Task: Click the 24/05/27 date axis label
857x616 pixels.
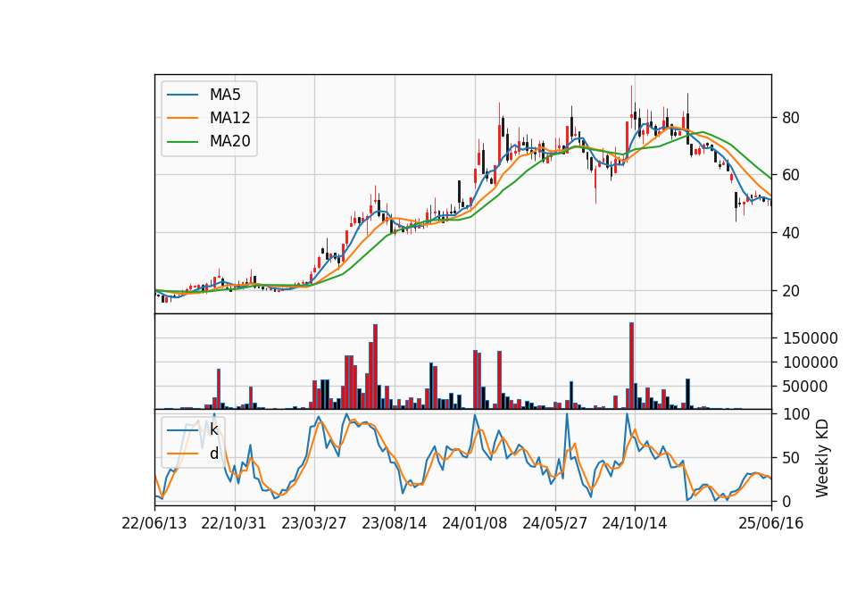Action: point(554,523)
